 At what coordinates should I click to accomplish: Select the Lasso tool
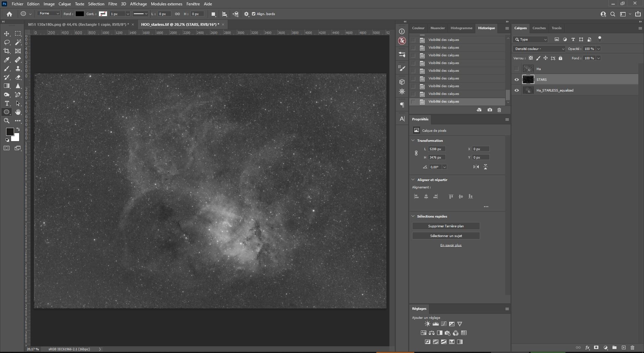click(x=7, y=42)
